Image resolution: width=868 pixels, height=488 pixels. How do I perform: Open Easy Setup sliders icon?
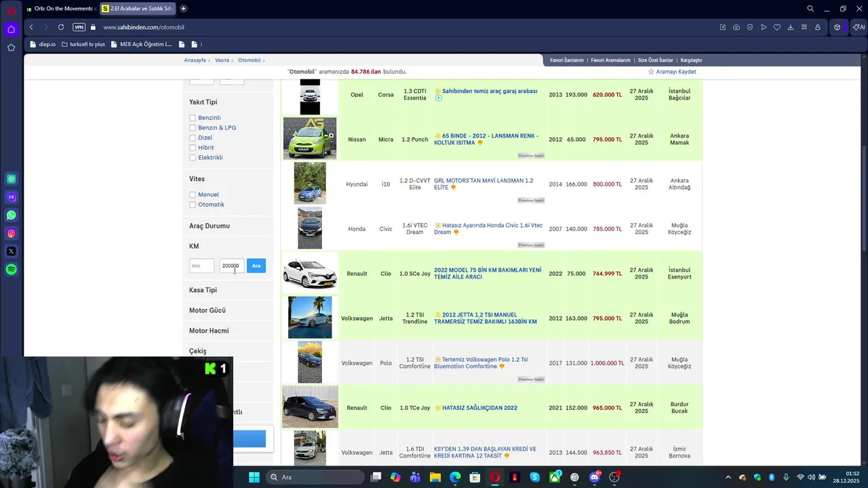[804, 27]
